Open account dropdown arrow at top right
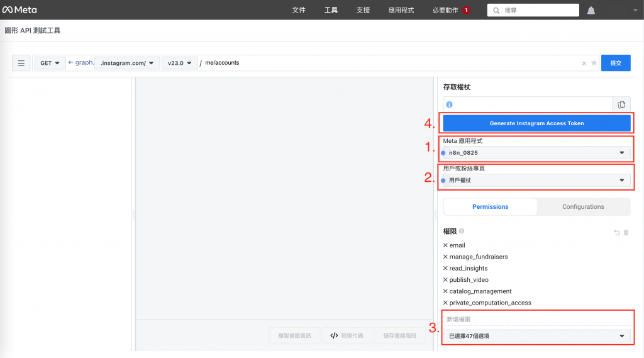644x358 pixels. pyautogui.click(x=635, y=10)
